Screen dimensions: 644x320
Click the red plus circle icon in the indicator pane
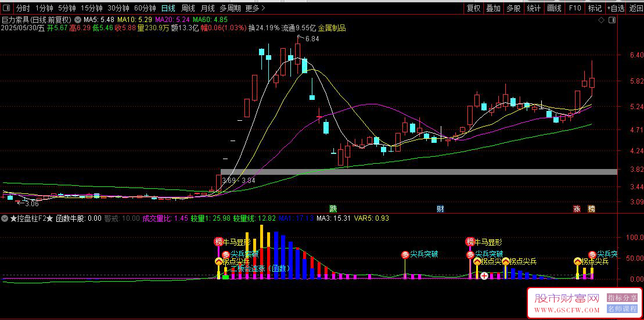tap(484, 276)
